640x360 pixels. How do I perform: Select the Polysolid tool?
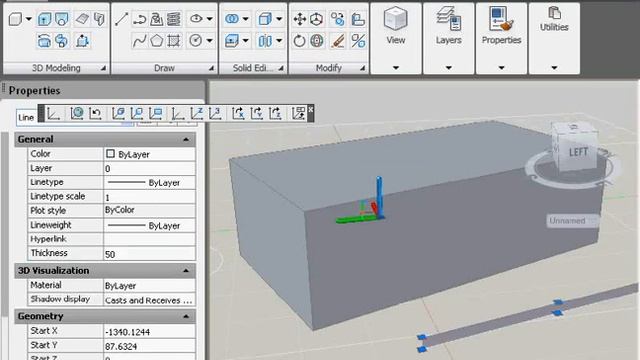click(x=99, y=19)
